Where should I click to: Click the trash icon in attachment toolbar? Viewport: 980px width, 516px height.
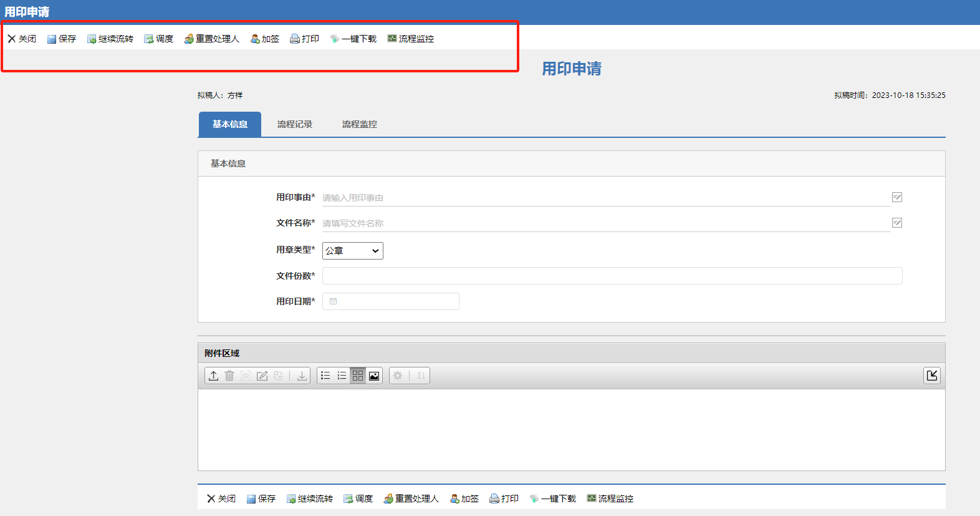[x=229, y=376]
